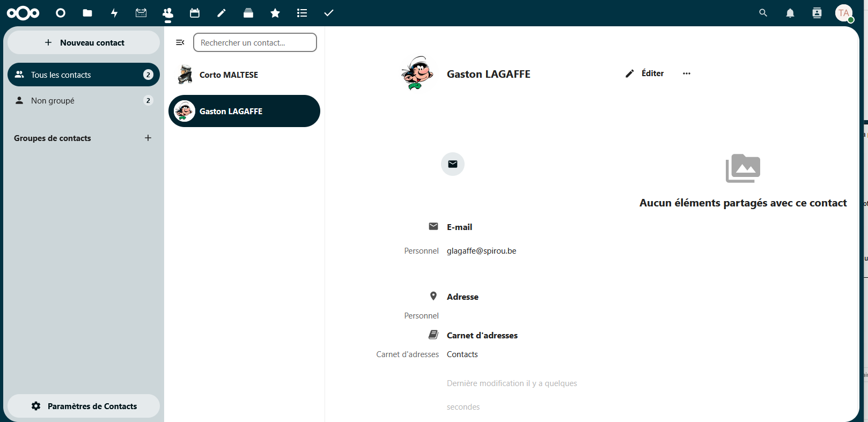Click the round mail action icon
The width and height of the screenshot is (868, 422).
453,164
